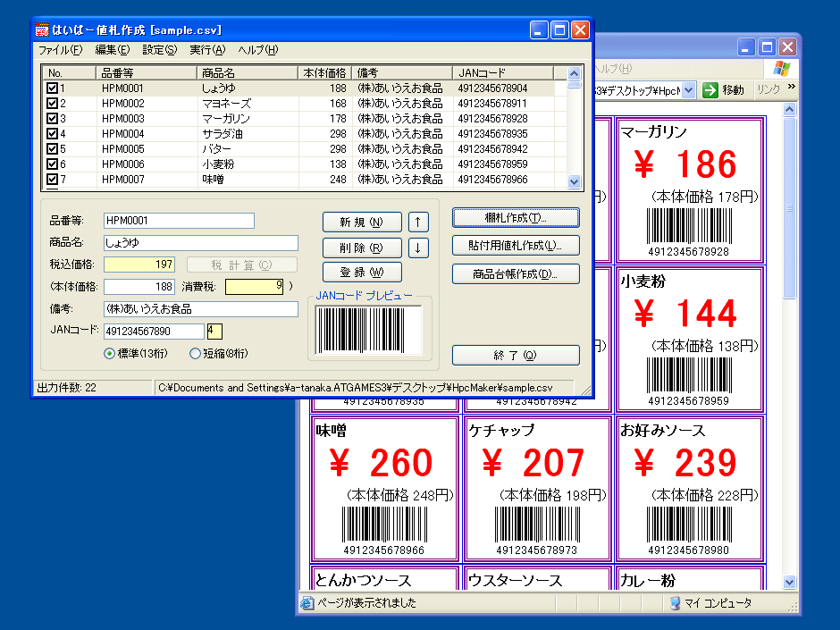Click the browser vertical scrollbar thumb

[790, 208]
